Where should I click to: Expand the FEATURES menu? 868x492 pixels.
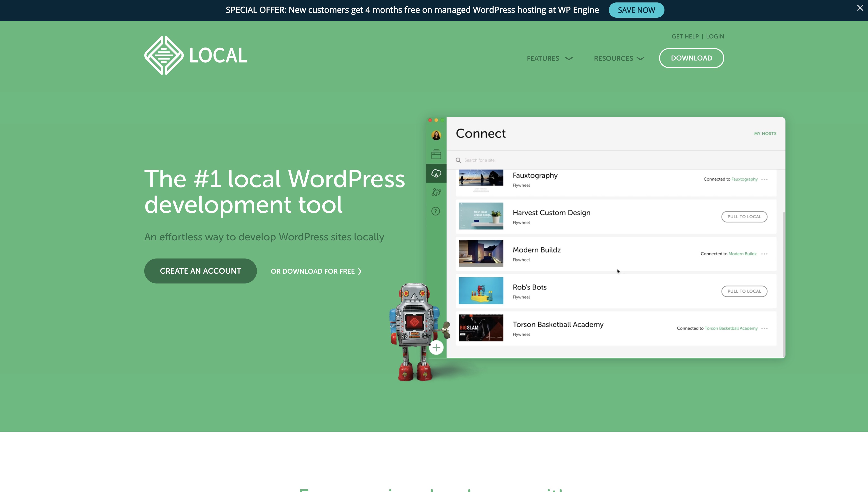click(x=550, y=59)
